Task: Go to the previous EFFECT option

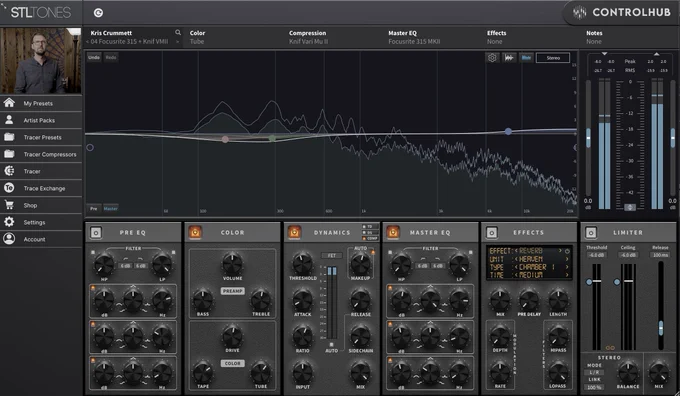Action: 517,251
